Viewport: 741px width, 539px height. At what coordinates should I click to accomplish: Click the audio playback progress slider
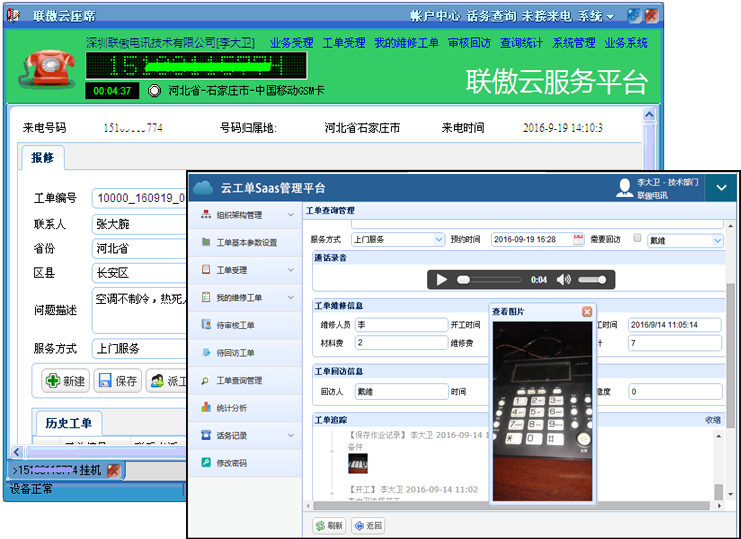coord(491,280)
